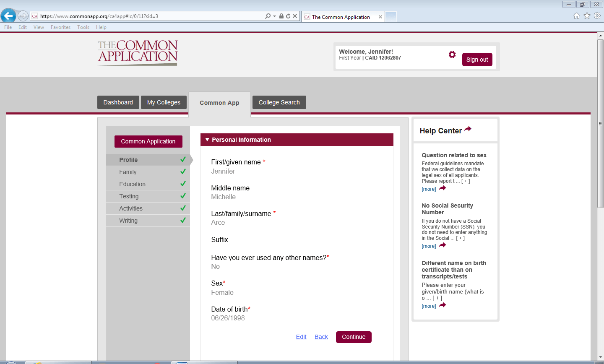This screenshot has width=604, height=364.
Task: Click the CAID 12062807 text
Action: tap(383, 58)
